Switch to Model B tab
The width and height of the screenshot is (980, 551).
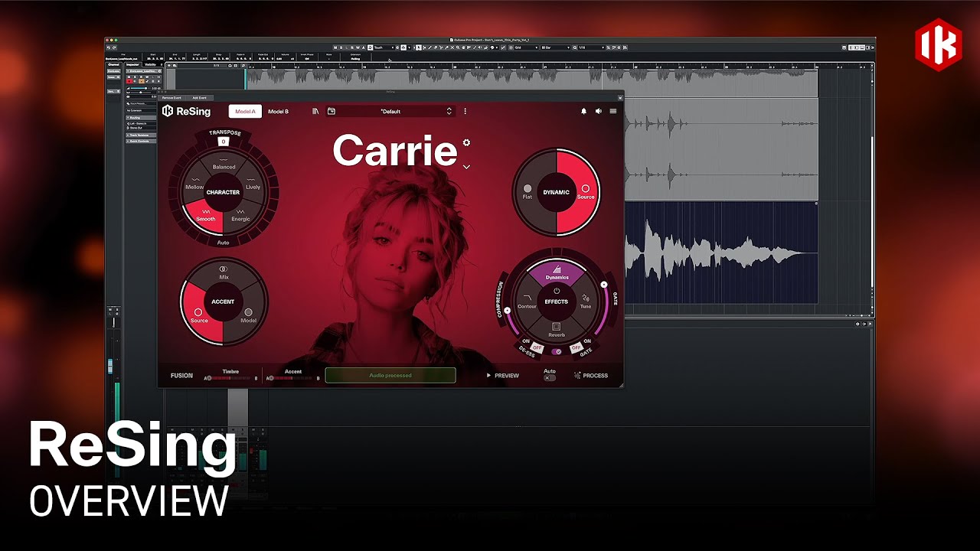278,111
